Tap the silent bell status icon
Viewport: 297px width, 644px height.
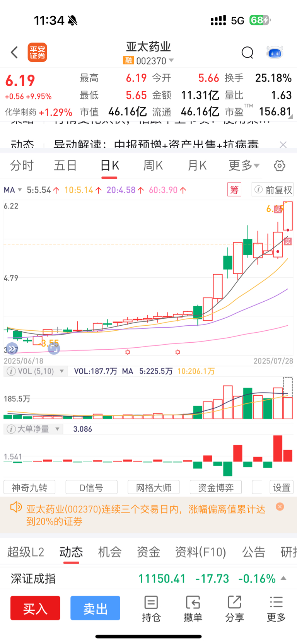pos(72,20)
